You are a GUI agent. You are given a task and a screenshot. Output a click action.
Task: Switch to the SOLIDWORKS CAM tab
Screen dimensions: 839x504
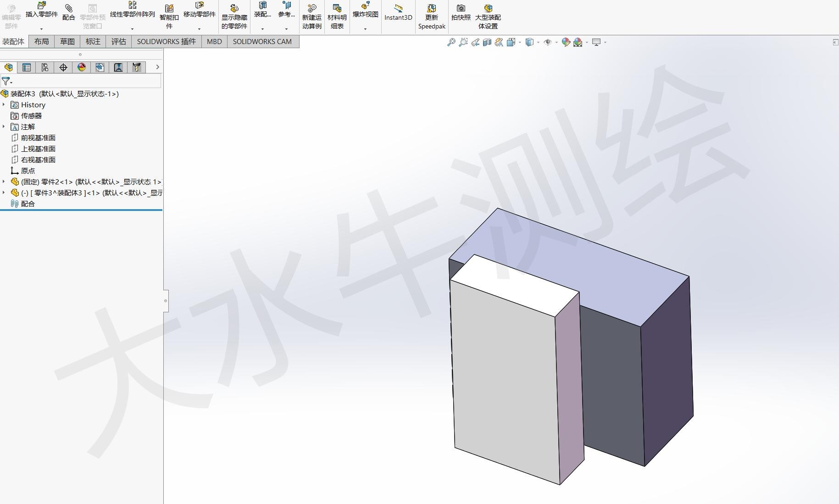pos(262,41)
